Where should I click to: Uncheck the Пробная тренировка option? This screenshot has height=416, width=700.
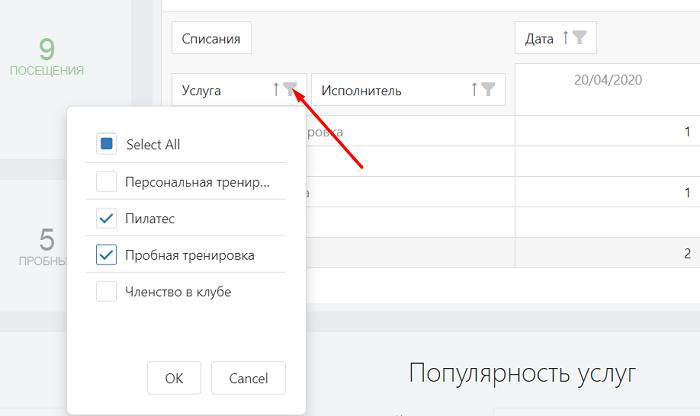point(106,255)
